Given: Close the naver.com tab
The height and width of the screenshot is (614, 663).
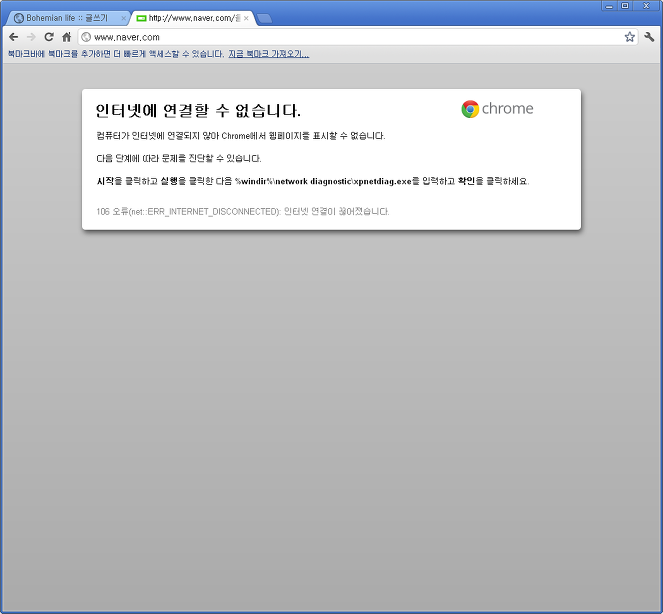Looking at the screenshot, I should click(x=246, y=18).
